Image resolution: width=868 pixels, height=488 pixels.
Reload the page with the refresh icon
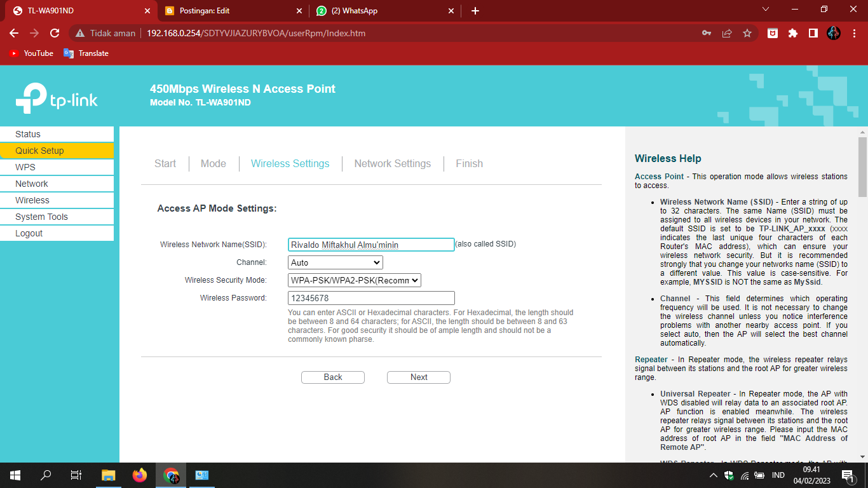click(55, 33)
